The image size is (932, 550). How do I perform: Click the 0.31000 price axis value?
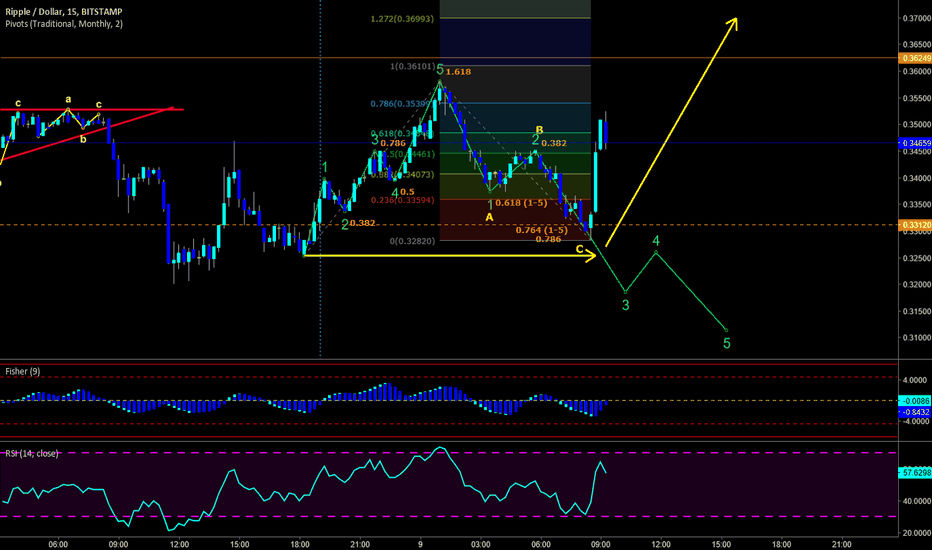pos(917,338)
